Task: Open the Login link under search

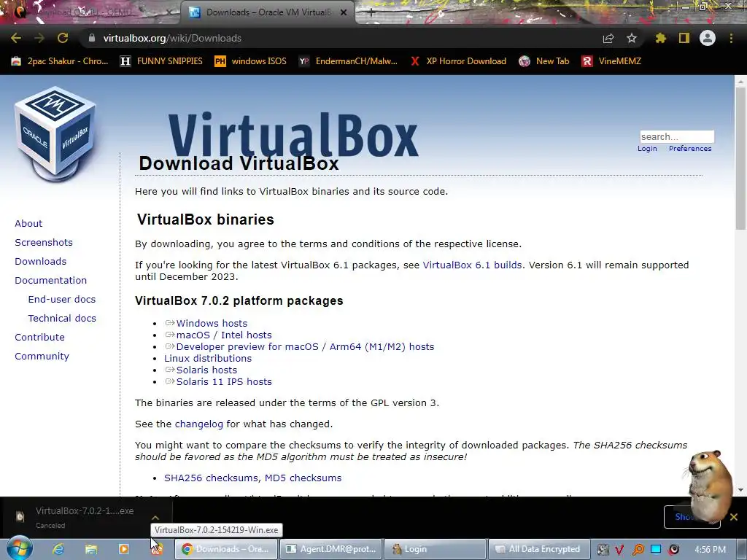Action: (647, 149)
